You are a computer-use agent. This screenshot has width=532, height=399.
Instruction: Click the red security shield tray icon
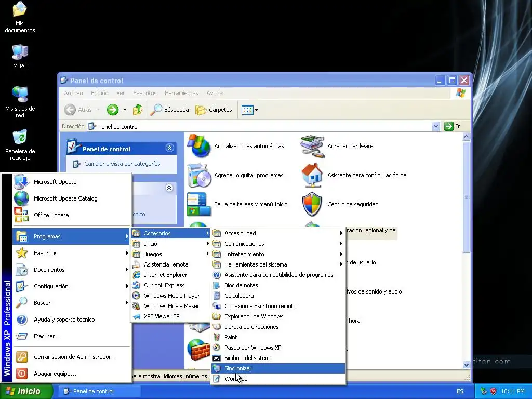click(494, 391)
